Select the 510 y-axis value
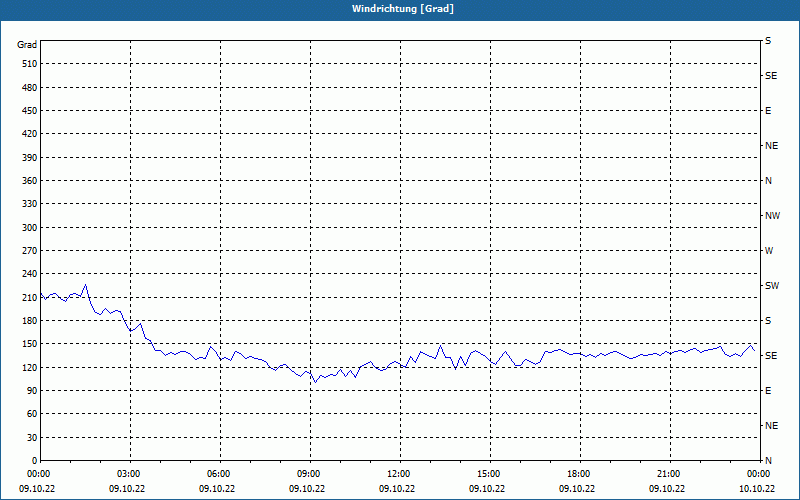 coord(30,64)
